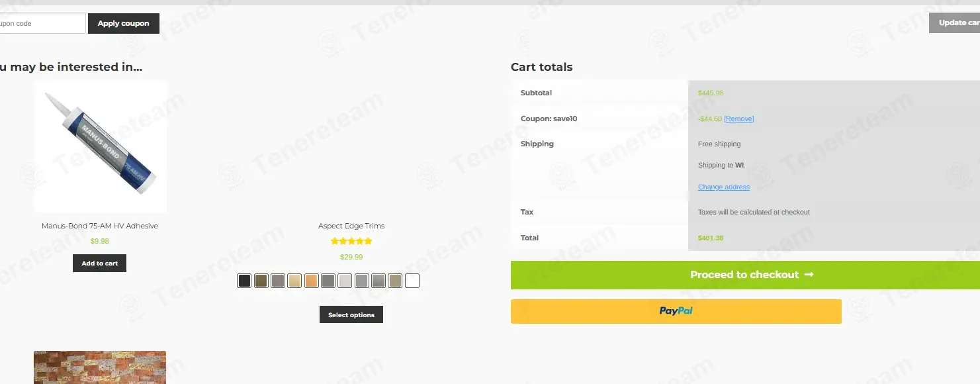Focus the coupon code input field
The height and width of the screenshot is (384, 980).
click(41, 23)
